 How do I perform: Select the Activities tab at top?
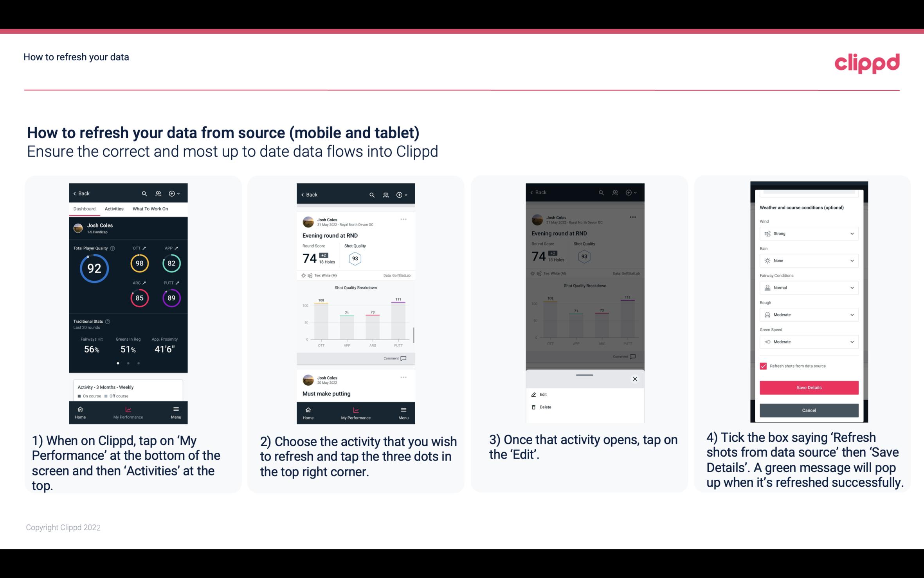point(113,208)
